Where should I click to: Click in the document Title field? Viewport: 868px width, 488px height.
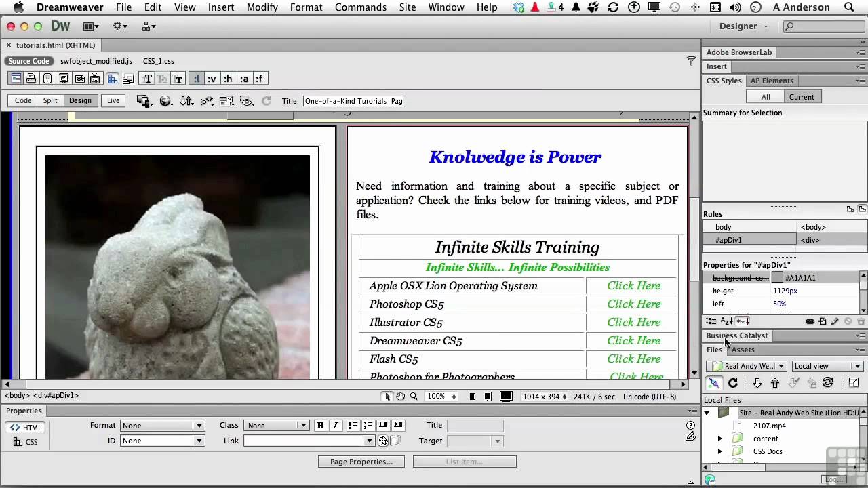pyautogui.click(x=353, y=101)
